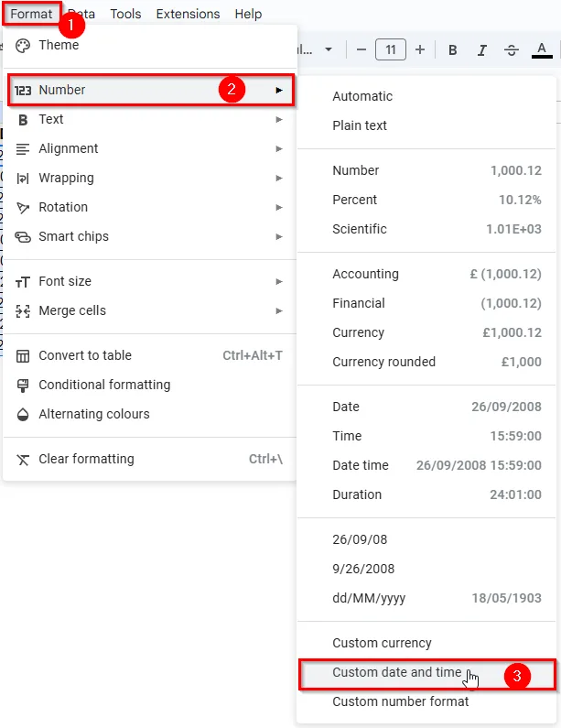
Task: Click the font size field showing 11
Action: (391, 49)
